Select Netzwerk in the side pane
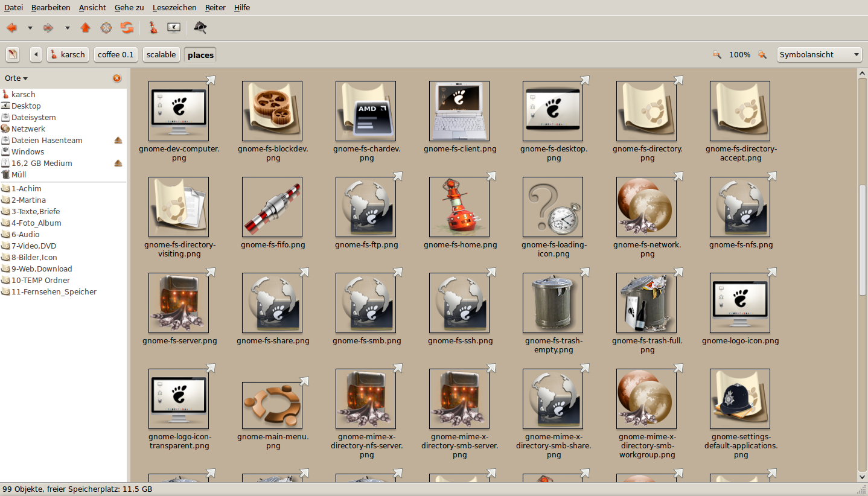The width and height of the screenshot is (868, 496). coord(63,129)
